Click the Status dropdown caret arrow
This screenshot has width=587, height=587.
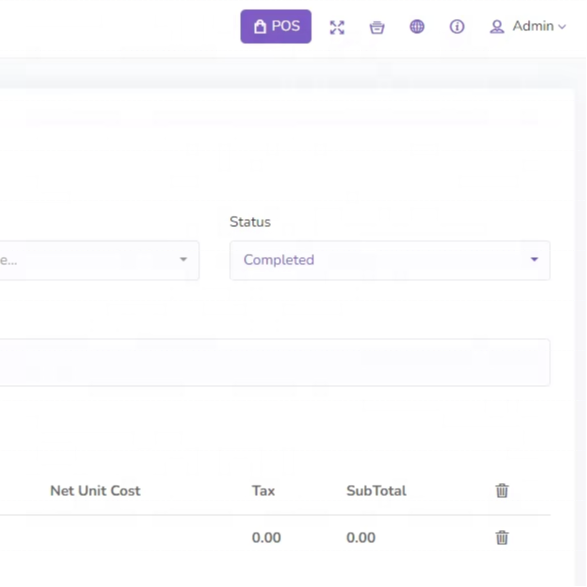coord(534,259)
